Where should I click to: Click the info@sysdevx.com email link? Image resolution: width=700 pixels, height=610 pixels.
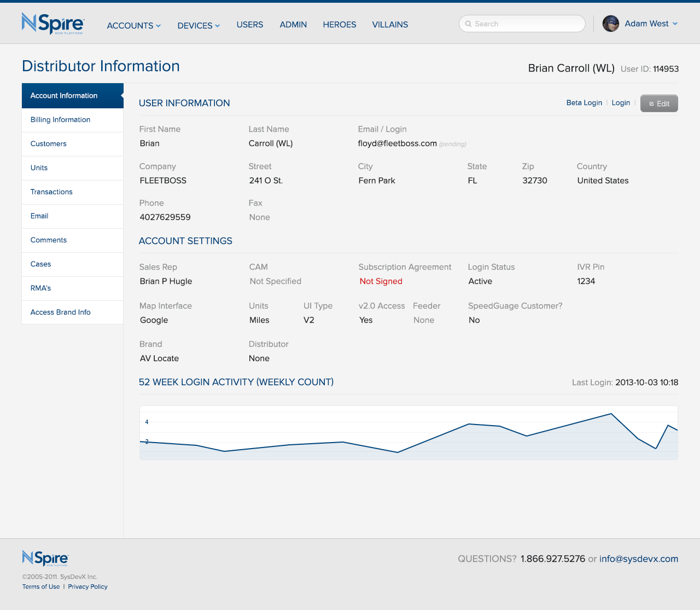coord(638,559)
